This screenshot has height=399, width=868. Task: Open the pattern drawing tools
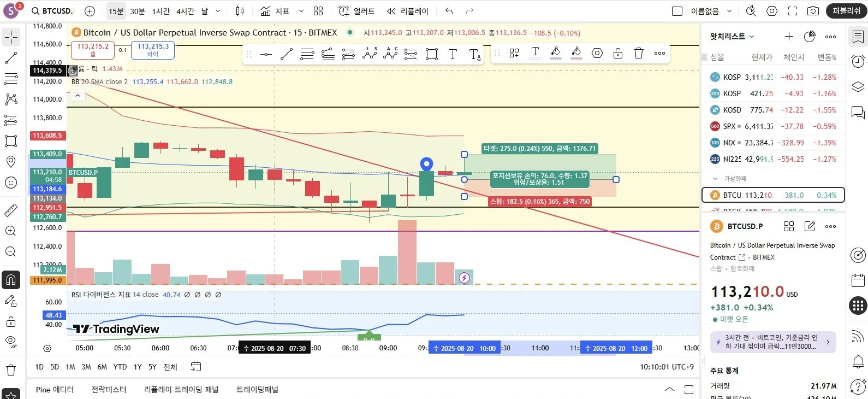click(11, 99)
